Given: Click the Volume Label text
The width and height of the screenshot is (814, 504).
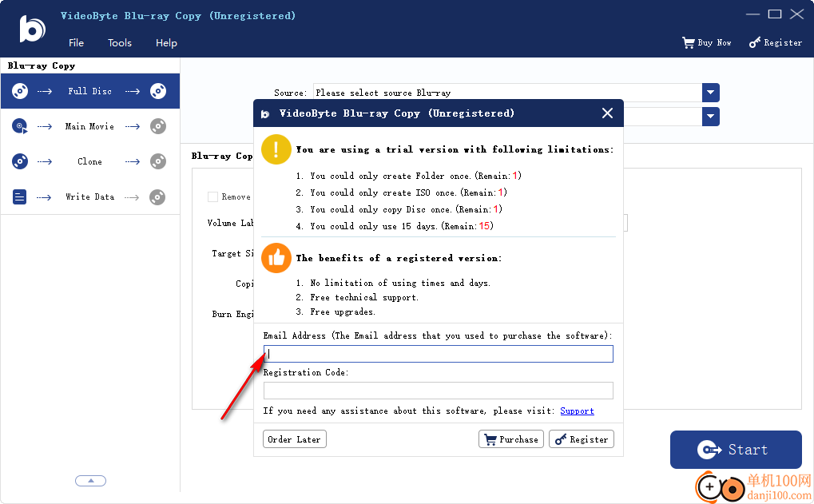Looking at the screenshot, I should [231, 223].
